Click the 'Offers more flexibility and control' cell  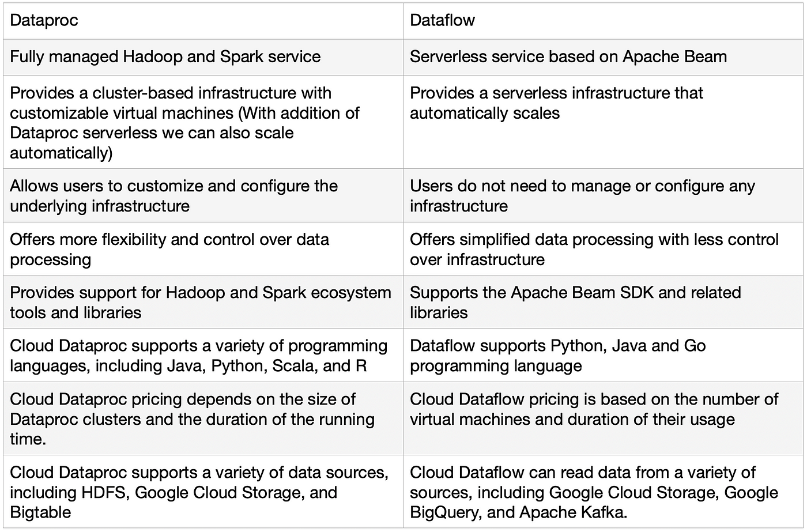[x=203, y=248]
